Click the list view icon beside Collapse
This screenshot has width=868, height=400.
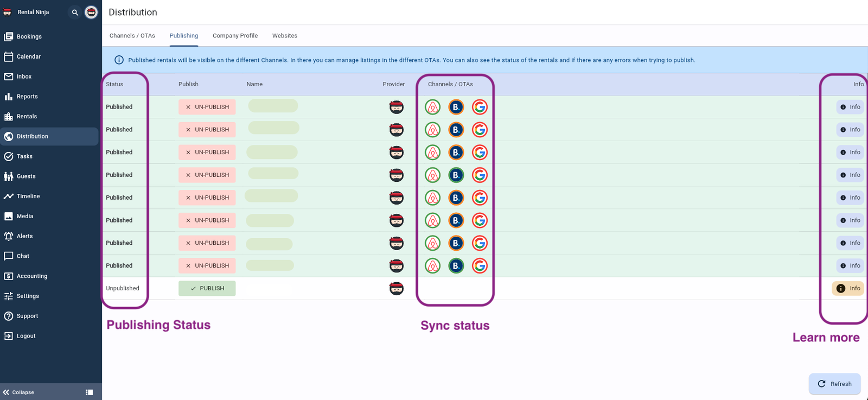(90, 392)
